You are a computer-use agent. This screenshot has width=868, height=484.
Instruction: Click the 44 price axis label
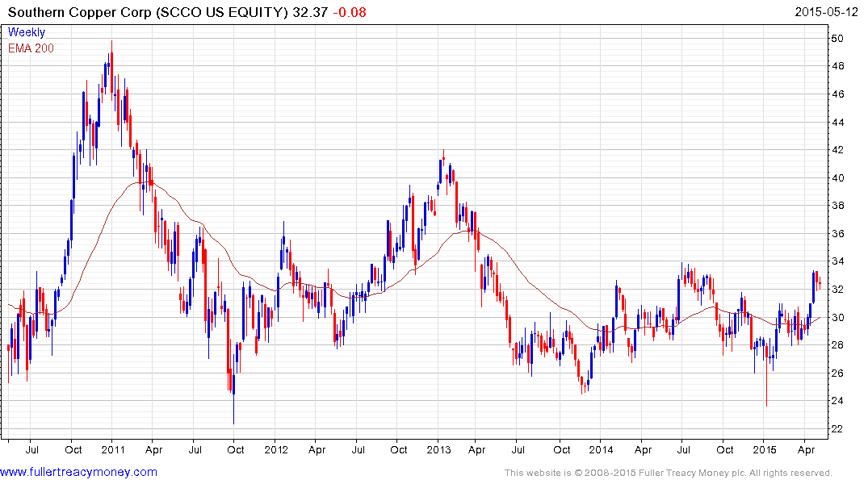837,123
